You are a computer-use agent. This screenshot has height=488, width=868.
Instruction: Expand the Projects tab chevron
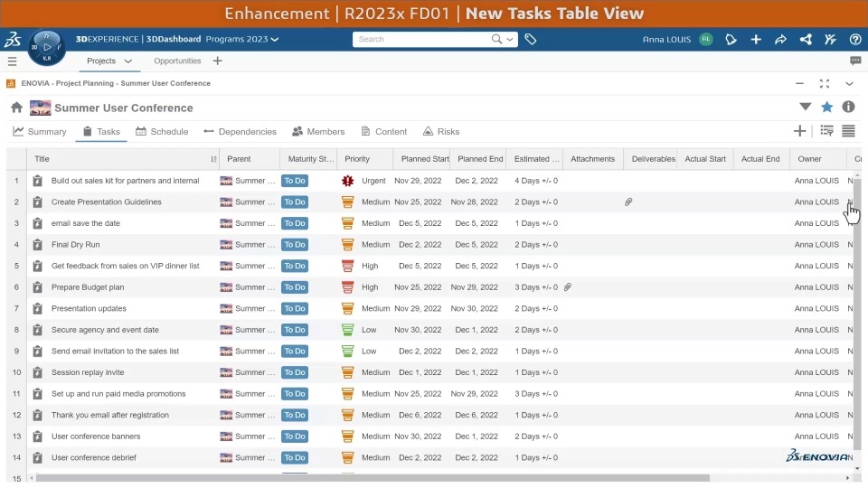[x=127, y=61]
